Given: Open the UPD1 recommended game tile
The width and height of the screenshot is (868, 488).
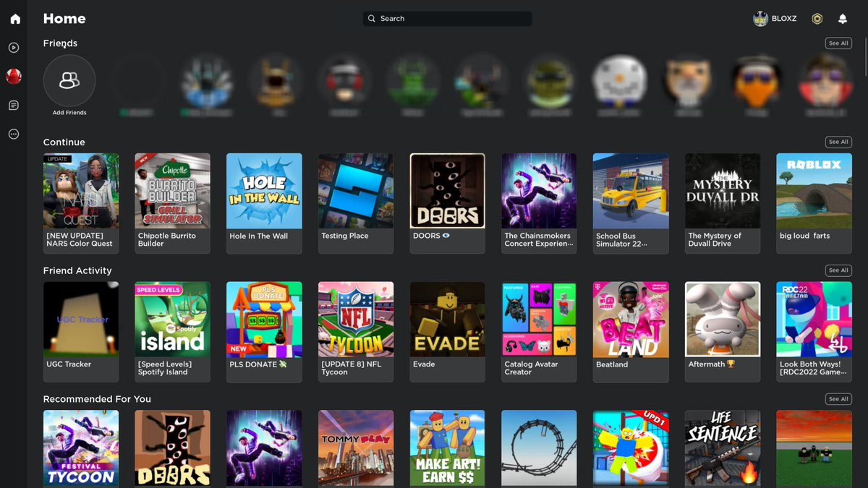Looking at the screenshot, I should [631, 448].
